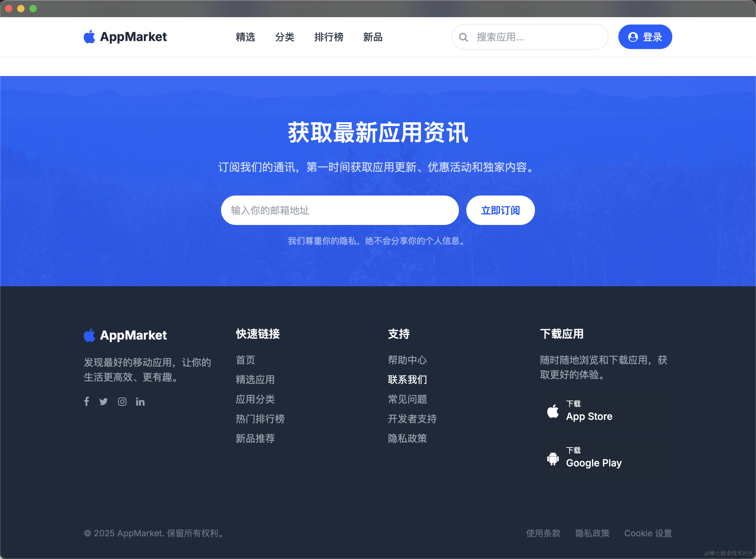Click the Instagram icon in footer
The height and width of the screenshot is (559, 756).
point(122,401)
